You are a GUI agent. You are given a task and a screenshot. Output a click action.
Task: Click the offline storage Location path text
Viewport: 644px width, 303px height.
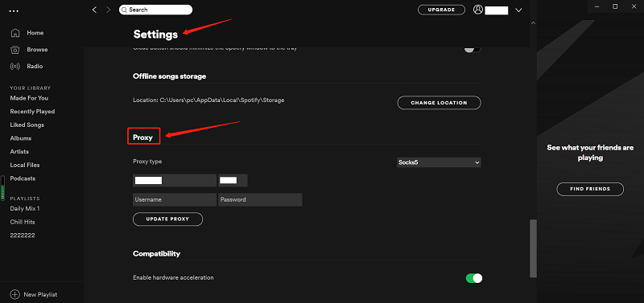click(x=208, y=100)
